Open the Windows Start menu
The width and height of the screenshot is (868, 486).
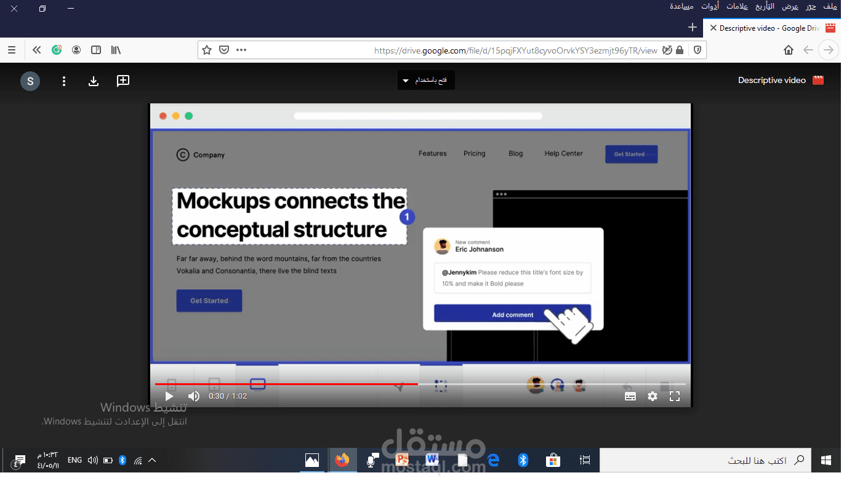click(x=826, y=460)
